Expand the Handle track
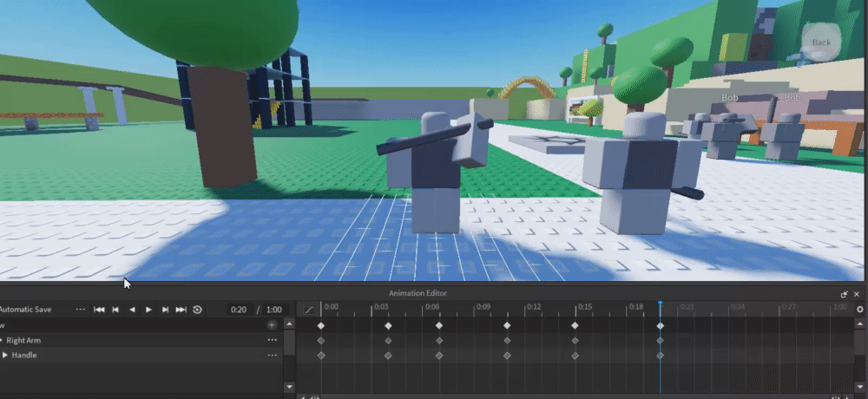 [x=5, y=356]
